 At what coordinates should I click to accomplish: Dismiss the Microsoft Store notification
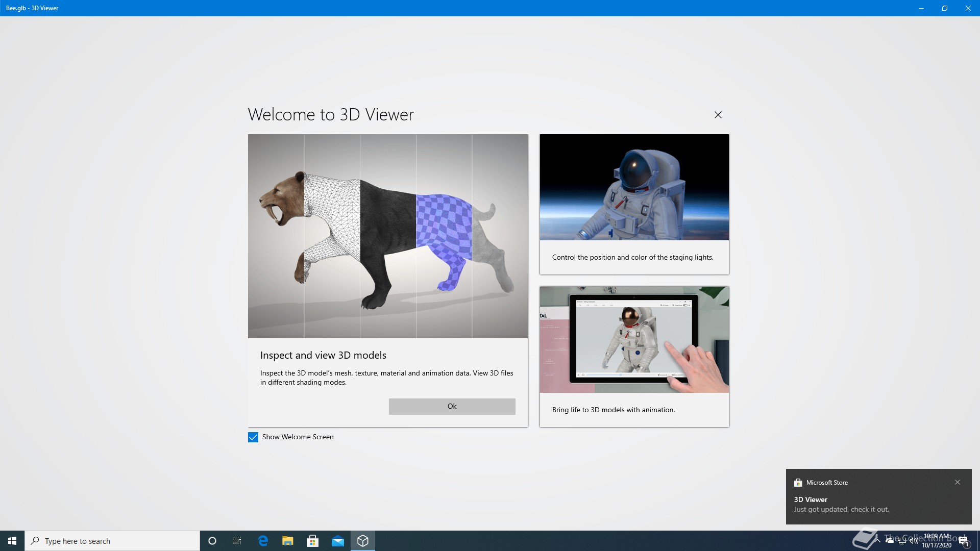tap(958, 482)
